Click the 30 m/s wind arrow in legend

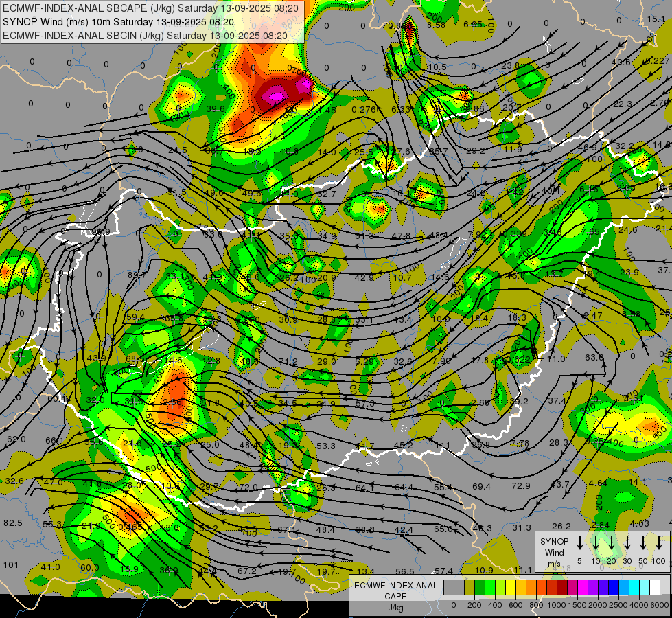pyautogui.click(x=627, y=543)
